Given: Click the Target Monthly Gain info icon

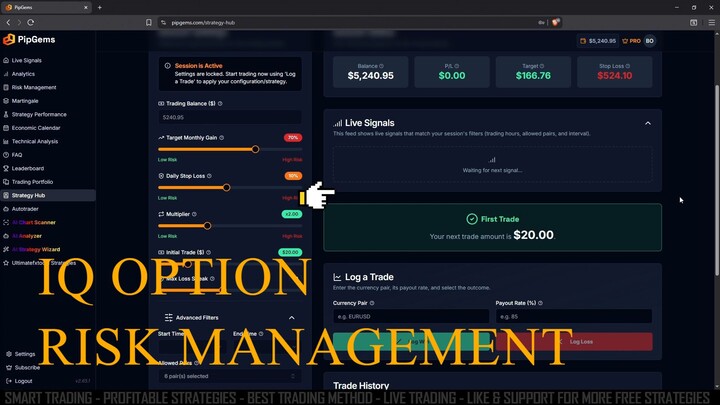Looking at the screenshot, I should pyautogui.click(x=222, y=138).
